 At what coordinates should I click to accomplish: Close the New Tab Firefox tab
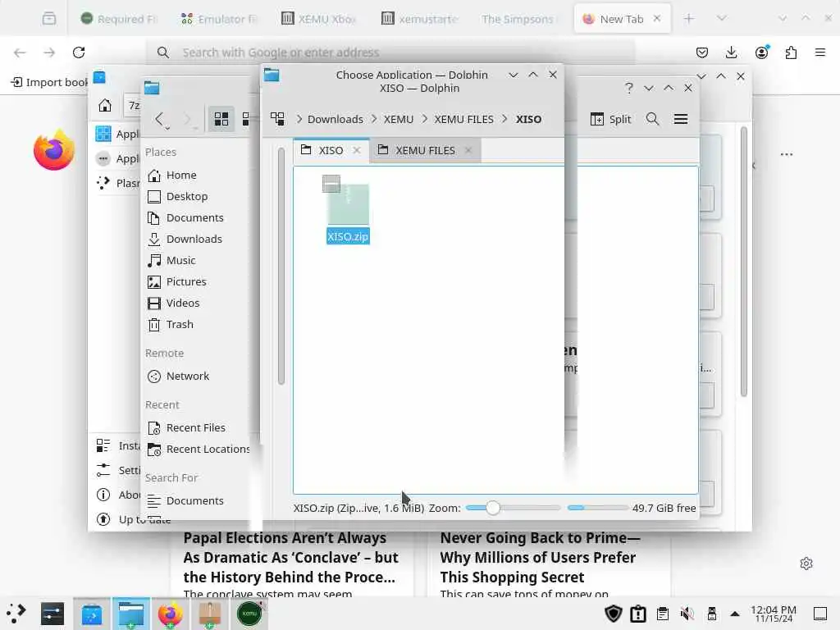pos(657,19)
